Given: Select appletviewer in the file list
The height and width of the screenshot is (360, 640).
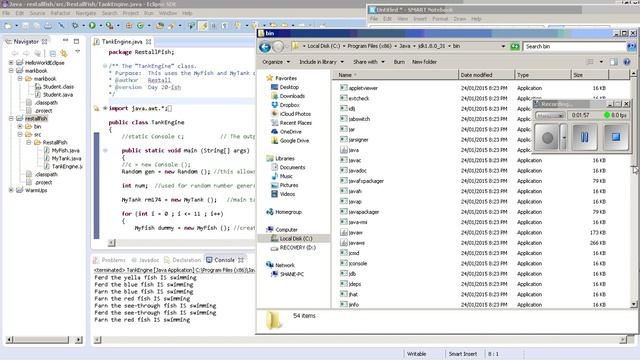Looking at the screenshot, I should (363, 88).
